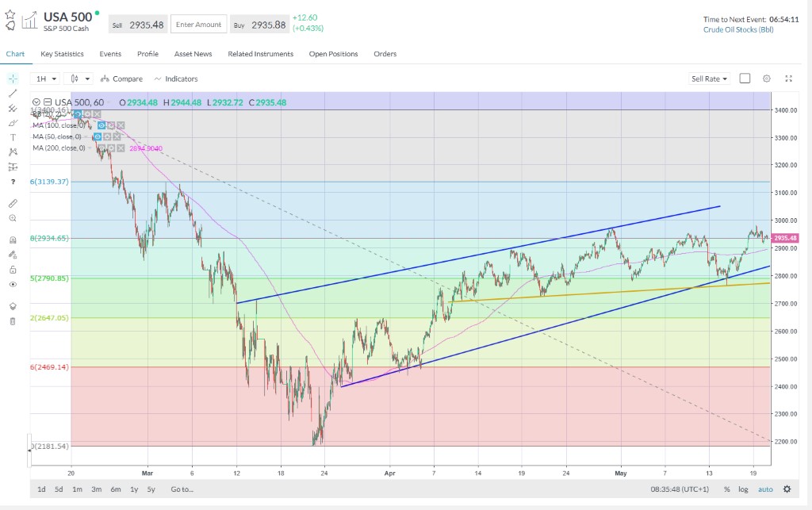Enter fullscreen chart mode
Screen dimensions: 812x510
tap(788, 79)
